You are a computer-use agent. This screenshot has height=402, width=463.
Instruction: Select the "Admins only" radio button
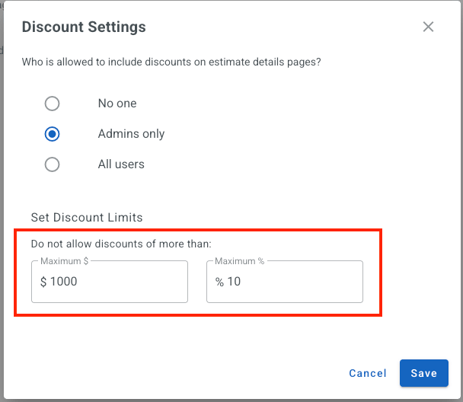click(x=52, y=134)
